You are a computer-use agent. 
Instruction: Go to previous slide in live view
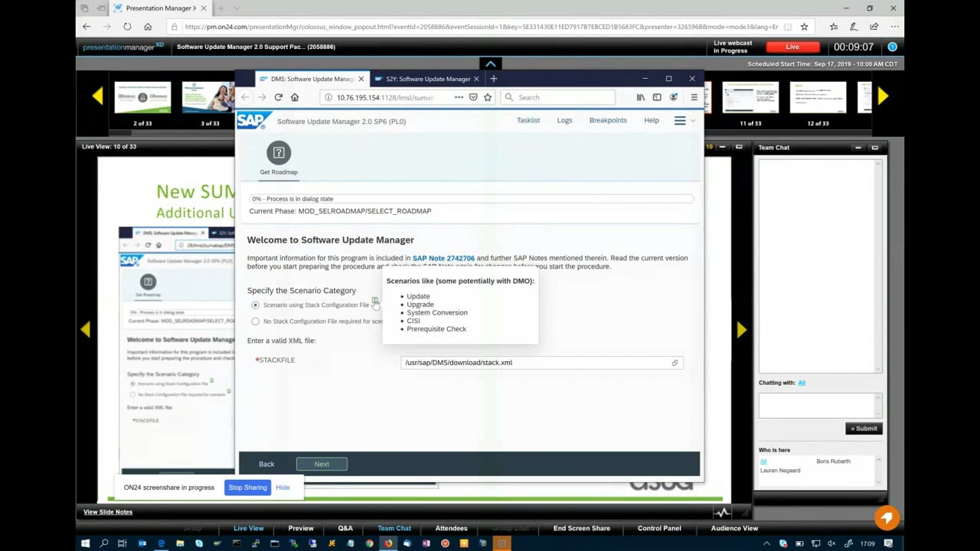point(86,329)
